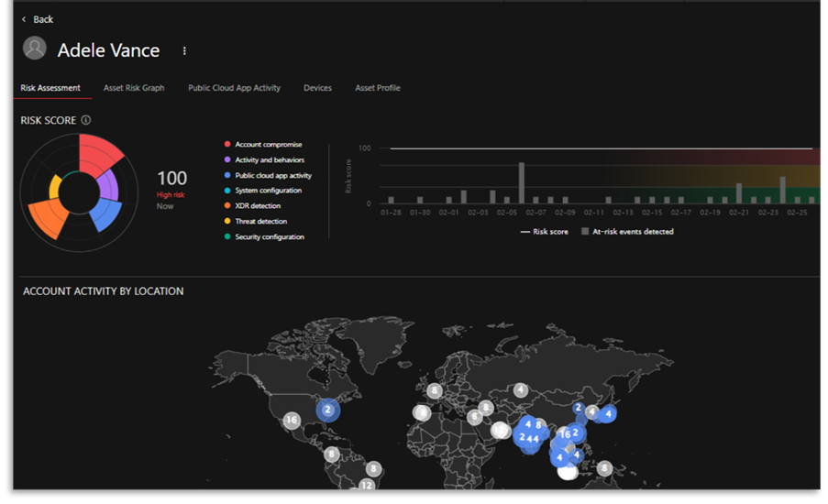Open the Asset Profile tab

click(x=378, y=88)
